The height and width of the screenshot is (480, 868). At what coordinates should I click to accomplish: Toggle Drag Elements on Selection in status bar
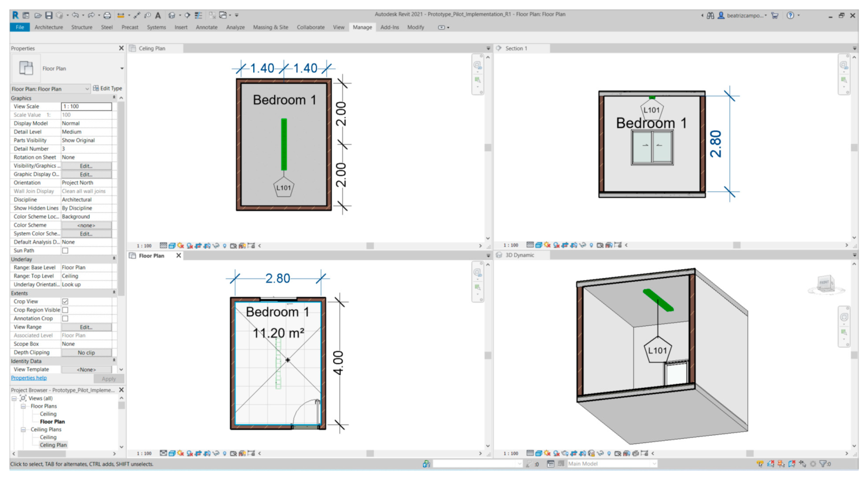point(802,464)
